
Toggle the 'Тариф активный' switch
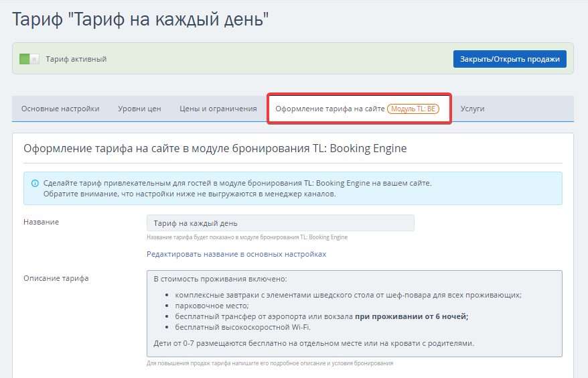tap(29, 59)
